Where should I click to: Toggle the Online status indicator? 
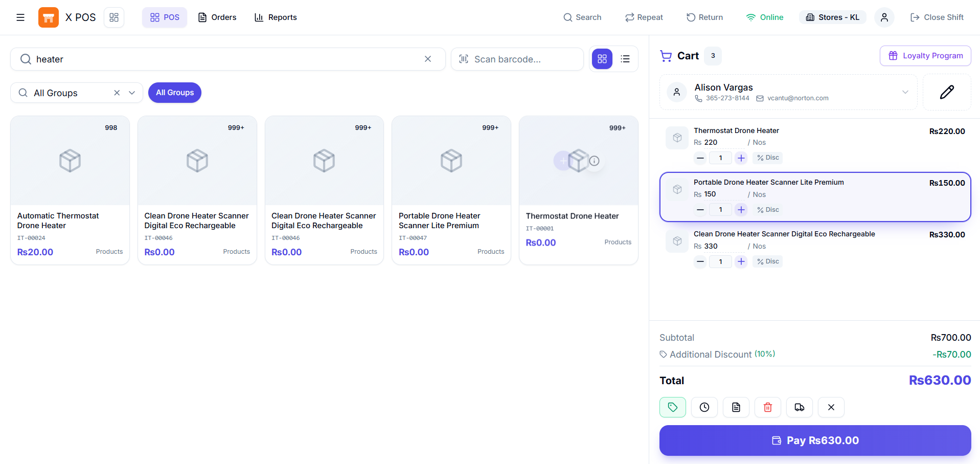(764, 17)
